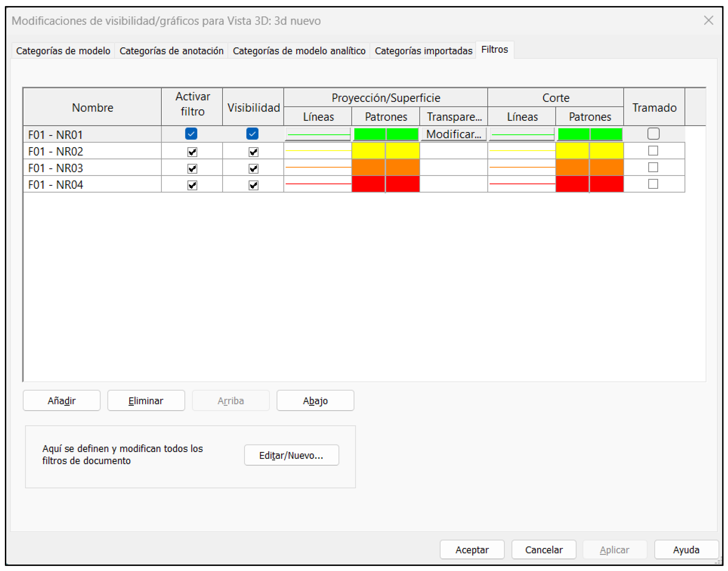The image size is (728, 571).
Task: Switch to Categorías de modelo tab
Action: [63, 51]
